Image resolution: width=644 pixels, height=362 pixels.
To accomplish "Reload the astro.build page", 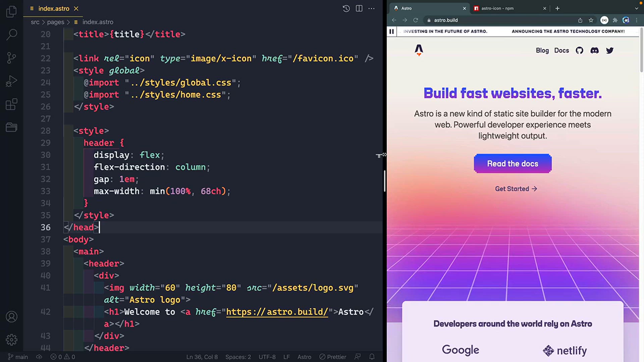I will point(416,20).
